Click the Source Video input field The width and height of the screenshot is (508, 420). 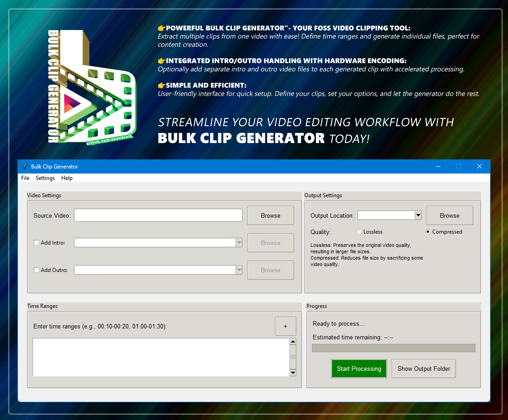tap(158, 215)
